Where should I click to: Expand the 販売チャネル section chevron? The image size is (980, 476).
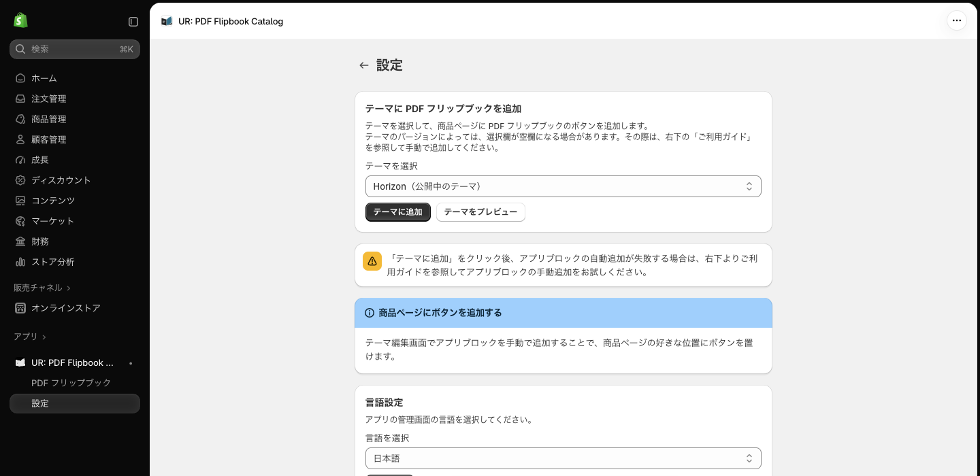(69, 288)
